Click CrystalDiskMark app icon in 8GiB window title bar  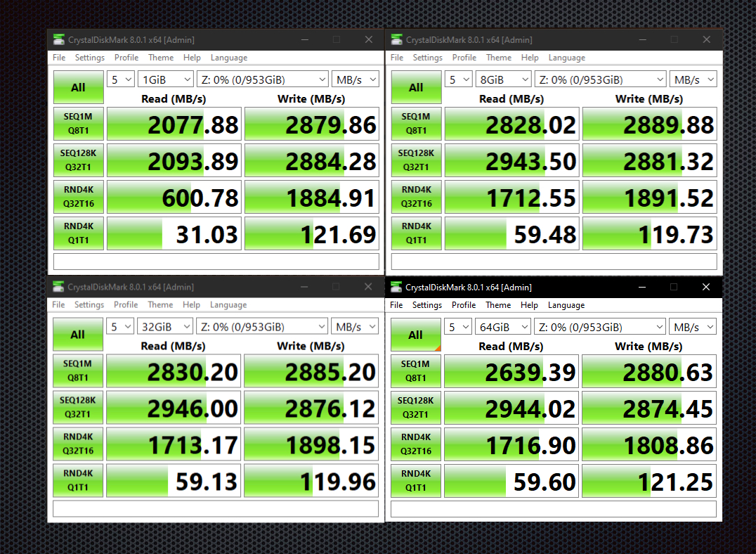tap(397, 39)
